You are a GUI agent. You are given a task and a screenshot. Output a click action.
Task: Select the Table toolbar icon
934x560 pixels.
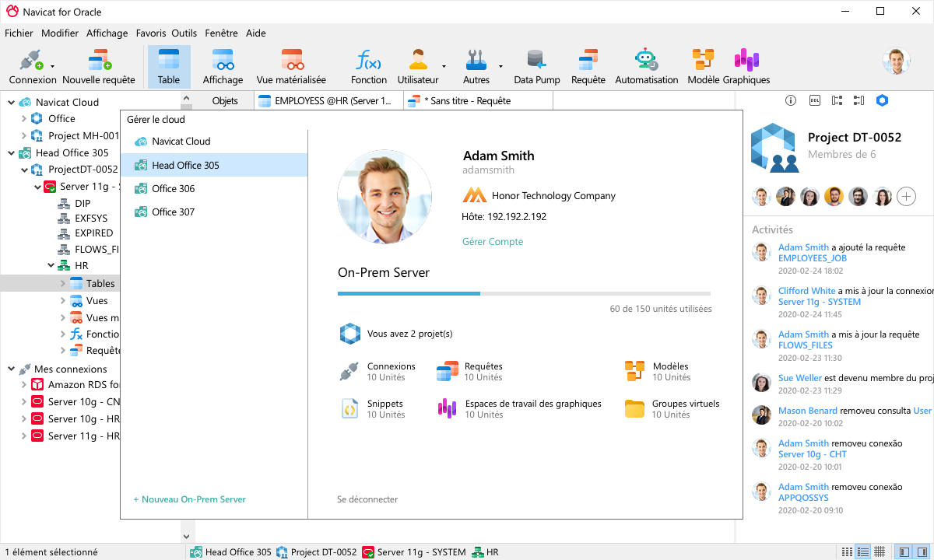(169, 67)
